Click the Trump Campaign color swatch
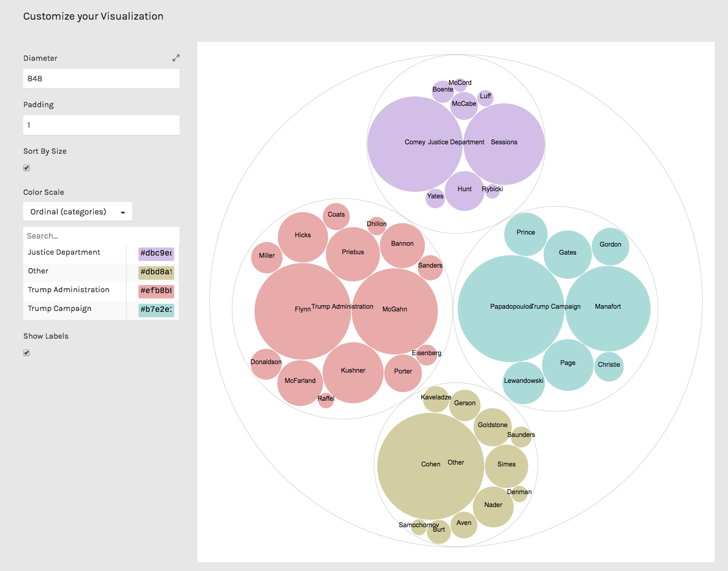The image size is (728, 571). pyautogui.click(x=156, y=310)
